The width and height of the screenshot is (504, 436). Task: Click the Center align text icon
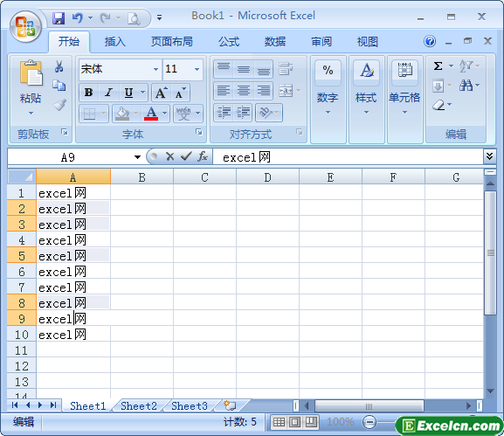tap(244, 91)
